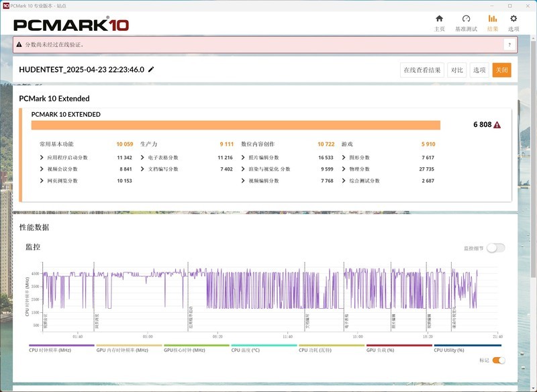Click the 常用基本功能 score 10 059

click(125, 144)
